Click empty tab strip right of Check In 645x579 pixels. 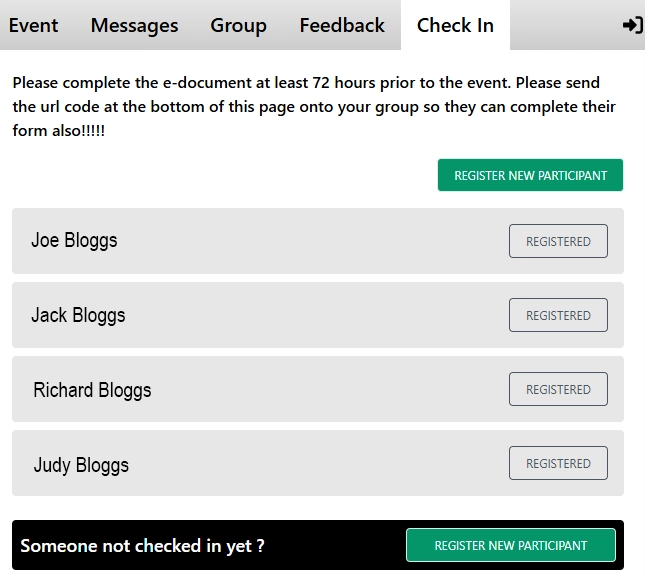tap(566, 25)
